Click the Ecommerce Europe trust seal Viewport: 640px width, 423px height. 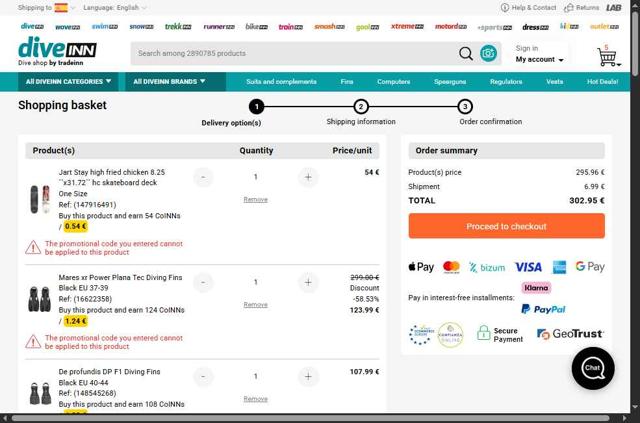coord(422,334)
